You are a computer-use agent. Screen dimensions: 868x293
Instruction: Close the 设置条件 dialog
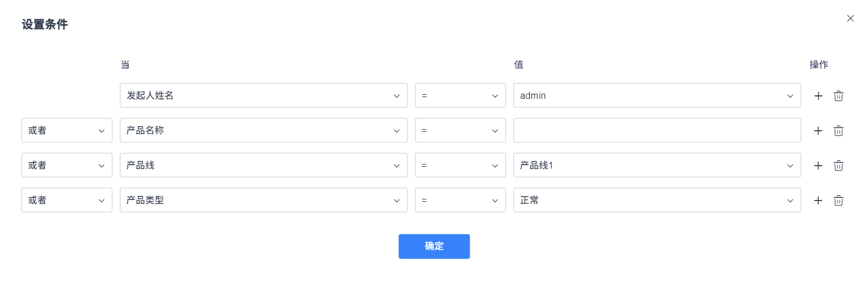click(851, 19)
